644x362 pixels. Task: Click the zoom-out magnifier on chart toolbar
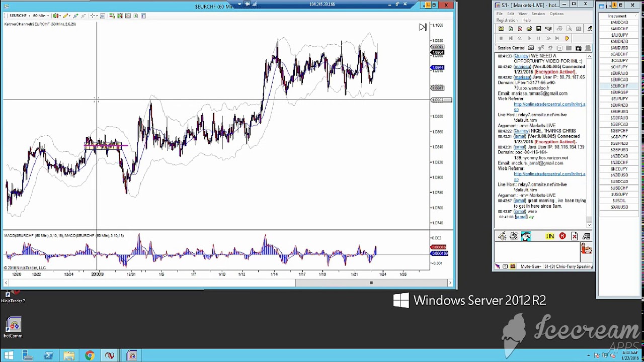[84, 16]
